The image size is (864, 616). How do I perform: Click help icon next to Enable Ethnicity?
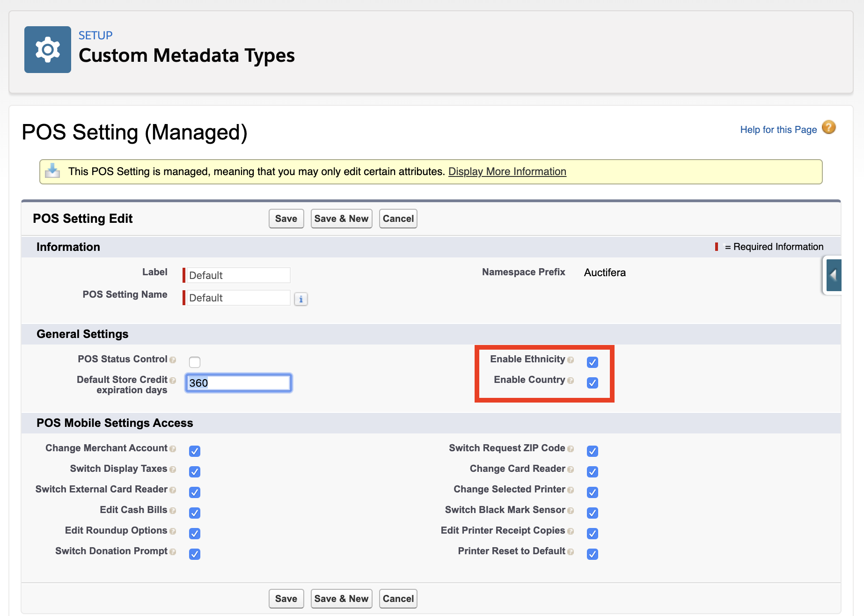pyautogui.click(x=570, y=360)
